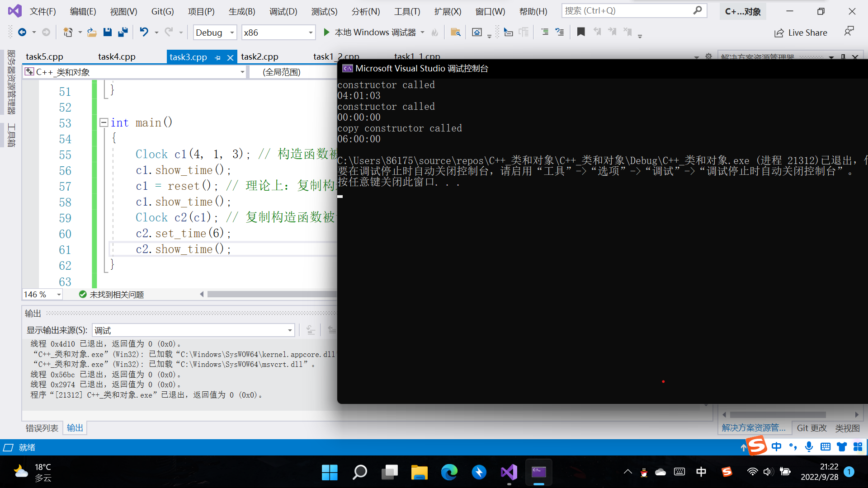
Task: Collapse the main function outline box
Action: (x=104, y=122)
